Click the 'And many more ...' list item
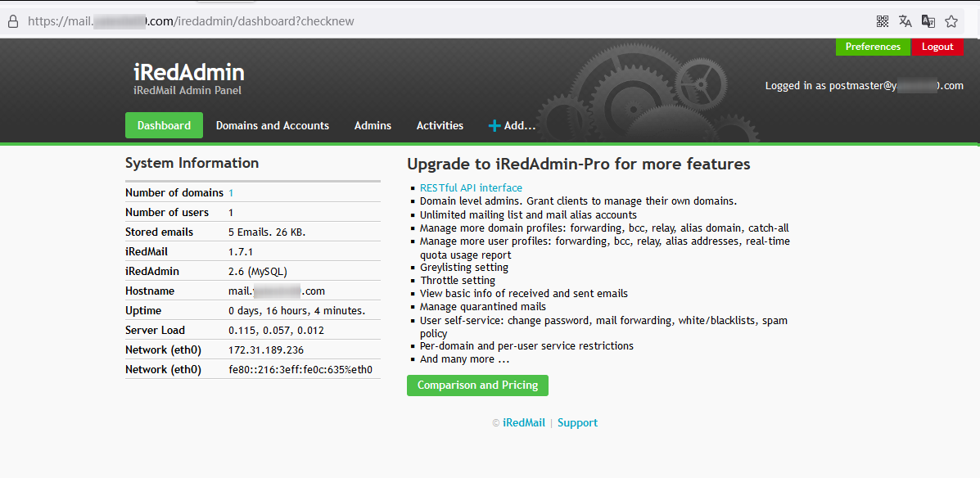Screen dimensions: 980x478 [x=465, y=359]
